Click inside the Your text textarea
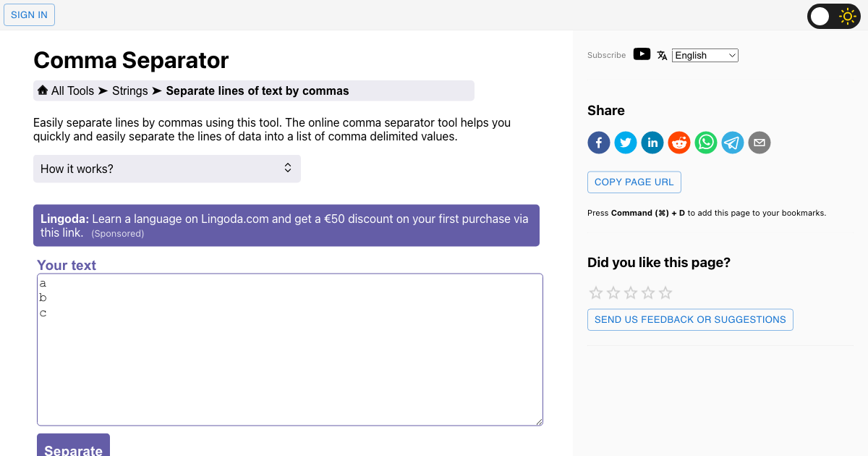The height and width of the screenshot is (456, 868). [290, 350]
